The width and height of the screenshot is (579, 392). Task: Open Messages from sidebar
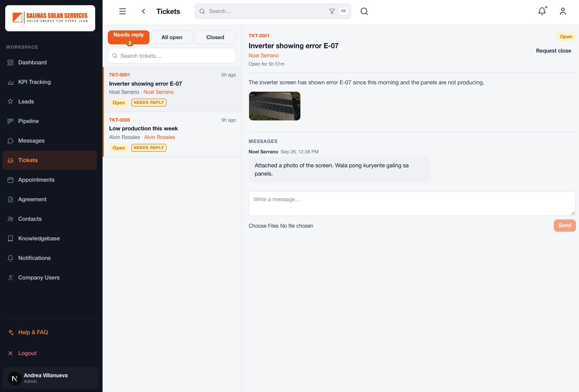(50, 141)
